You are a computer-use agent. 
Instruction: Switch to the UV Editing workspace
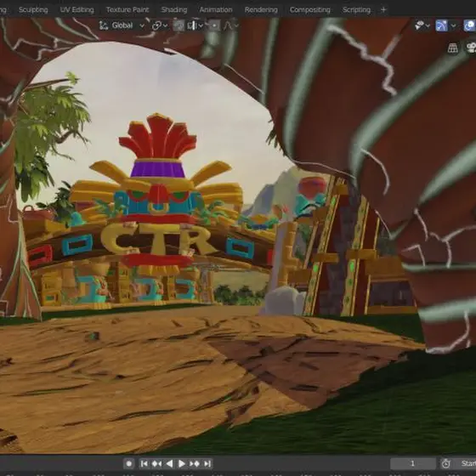click(x=76, y=9)
